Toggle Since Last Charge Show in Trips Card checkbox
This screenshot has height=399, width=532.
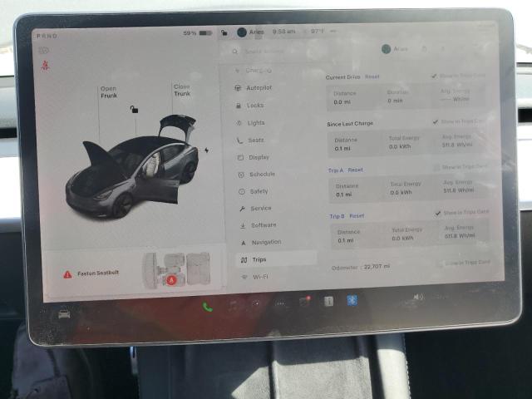(x=436, y=122)
